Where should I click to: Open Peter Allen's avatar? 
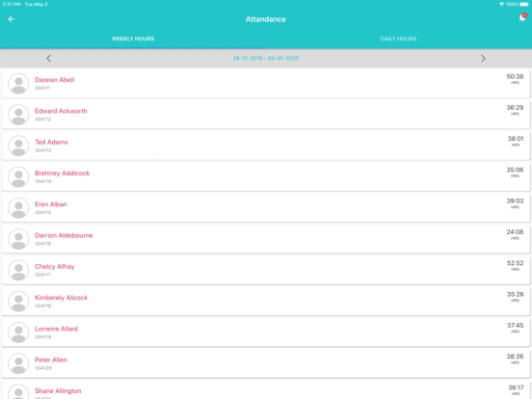tap(18, 363)
